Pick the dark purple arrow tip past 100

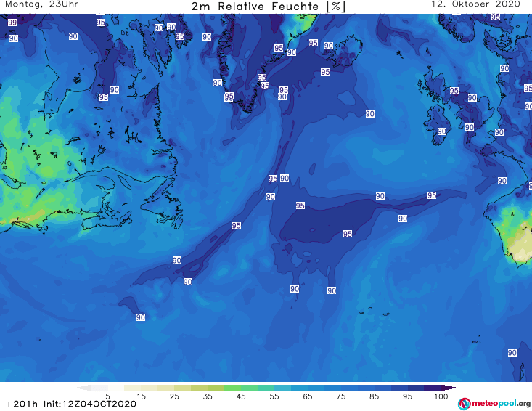(x=449, y=388)
